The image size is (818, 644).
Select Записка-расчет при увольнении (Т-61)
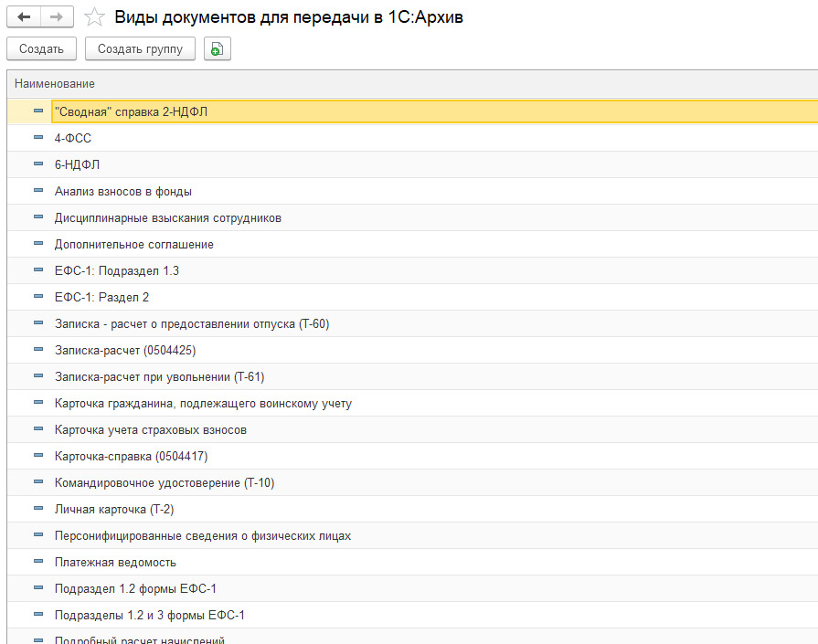pyautogui.click(x=159, y=376)
